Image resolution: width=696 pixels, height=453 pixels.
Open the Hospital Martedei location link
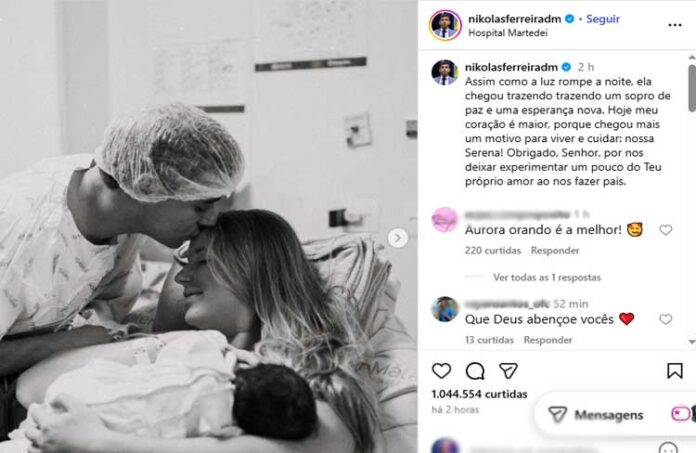508,33
